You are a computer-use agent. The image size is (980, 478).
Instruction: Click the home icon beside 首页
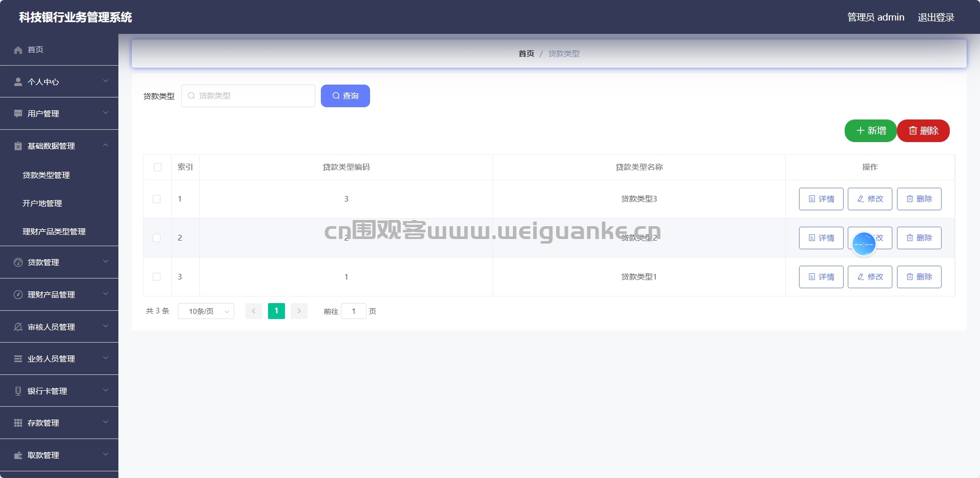pos(18,50)
